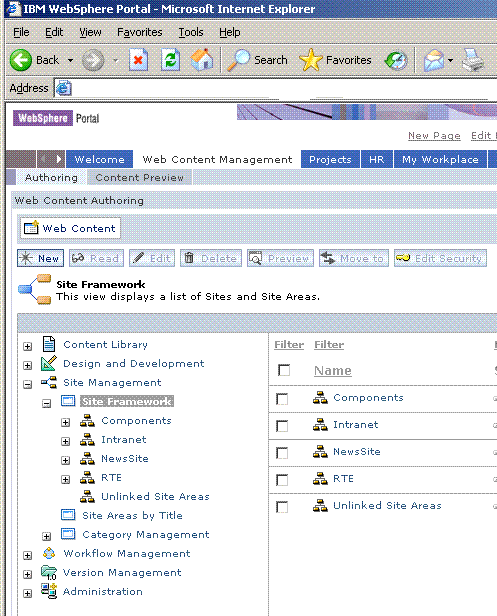Check the Unlinked Site Areas row checkbox
497x616 pixels.
[x=282, y=507]
